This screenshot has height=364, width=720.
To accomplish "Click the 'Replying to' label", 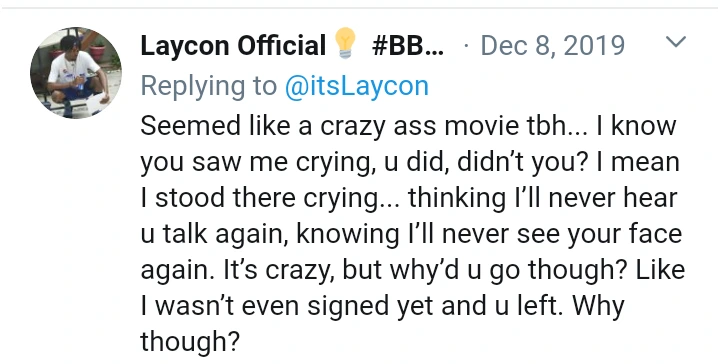I will 209,86.
